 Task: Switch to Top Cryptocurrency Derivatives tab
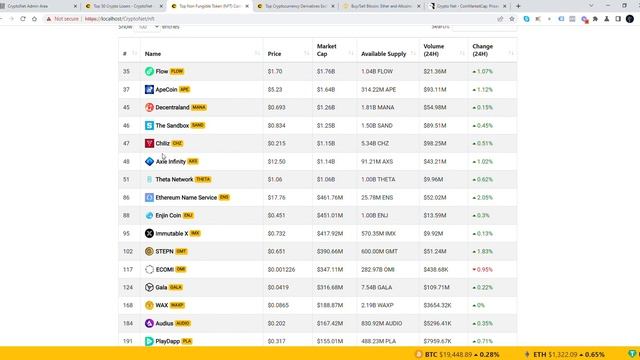[x=295, y=6]
